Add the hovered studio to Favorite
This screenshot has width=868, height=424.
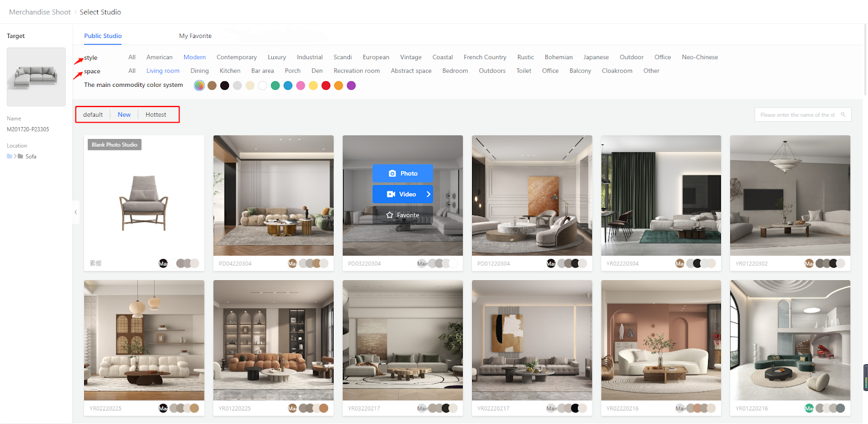(x=403, y=215)
